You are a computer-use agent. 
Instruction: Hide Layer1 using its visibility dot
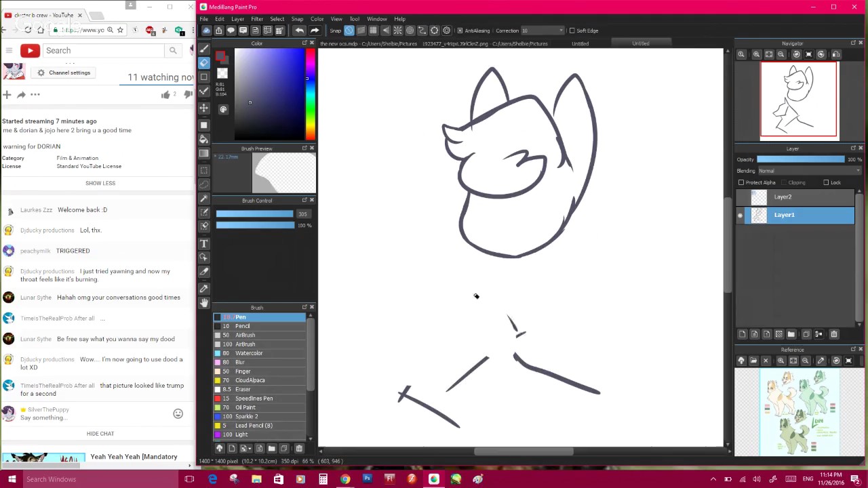click(741, 215)
